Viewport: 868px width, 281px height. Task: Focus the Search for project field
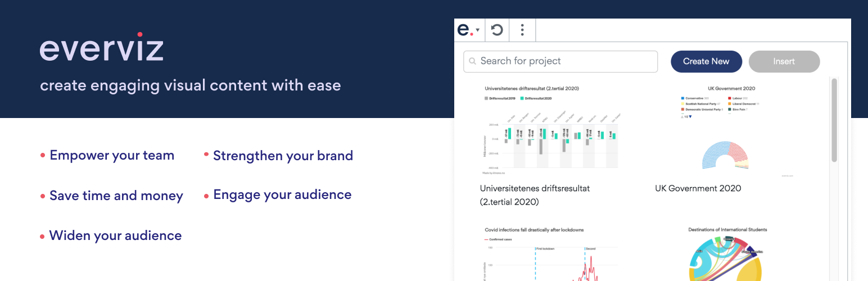point(560,61)
